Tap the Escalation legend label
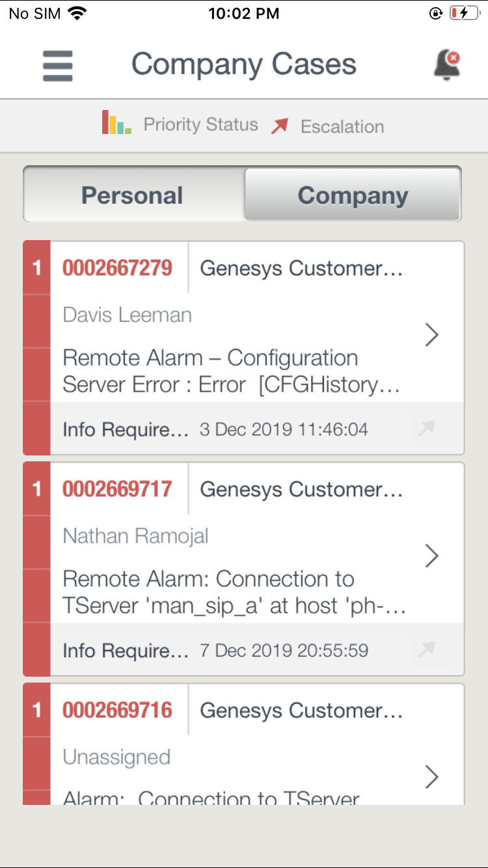 (342, 126)
